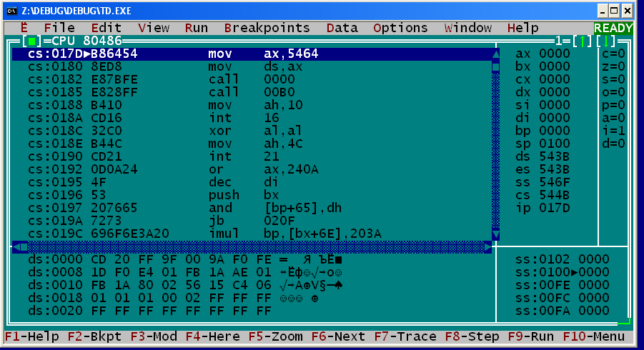Screen dimensions: 644x350
Task: Open the View menu
Action: click(154, 28)
